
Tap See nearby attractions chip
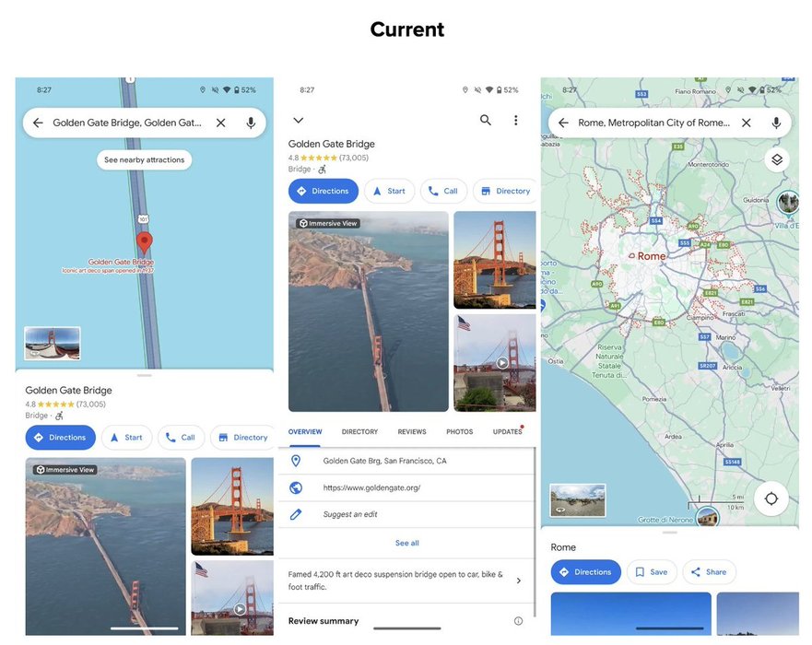tap(144, 160)
